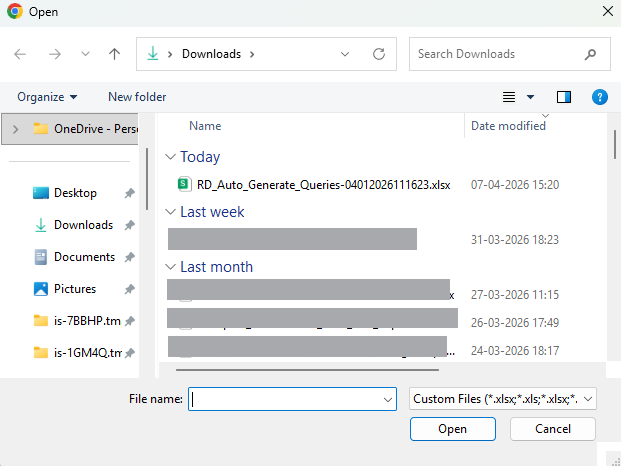Viewport: 621px width, 466px height.
Task: Click the Chrome icon in title bar
Action: tap(15, 11)
